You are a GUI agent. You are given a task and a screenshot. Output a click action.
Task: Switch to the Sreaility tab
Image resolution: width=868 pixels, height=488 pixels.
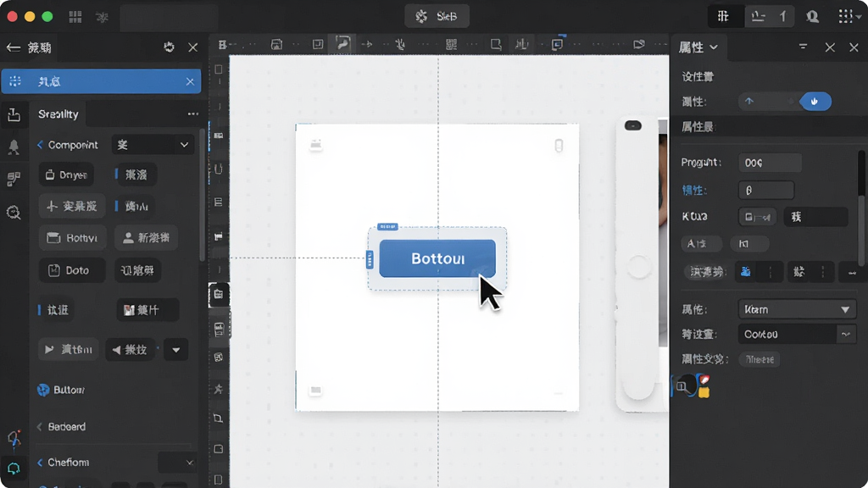pyautogui.click(x=58, y=114)
